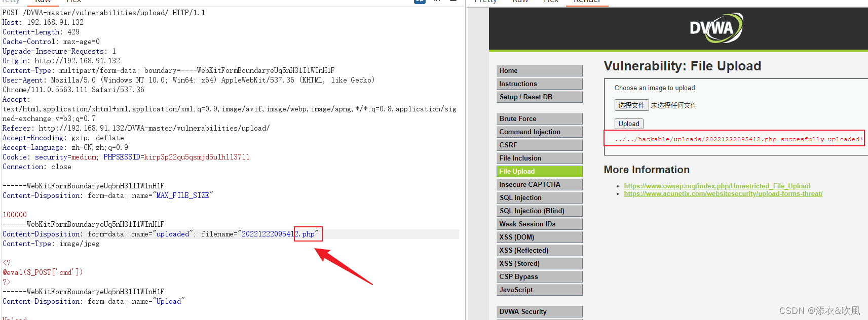Open the CSRF menu entry
The image size is (868, 320).
(540, 145)
